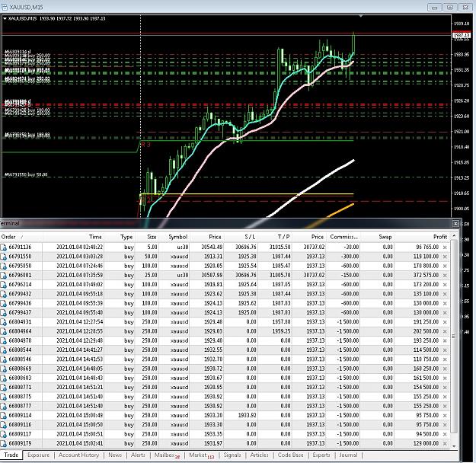476x463 pixels.
Task: Click the XAUUSD,M15 chart window title icon
Action: click(x=5, y=7)
